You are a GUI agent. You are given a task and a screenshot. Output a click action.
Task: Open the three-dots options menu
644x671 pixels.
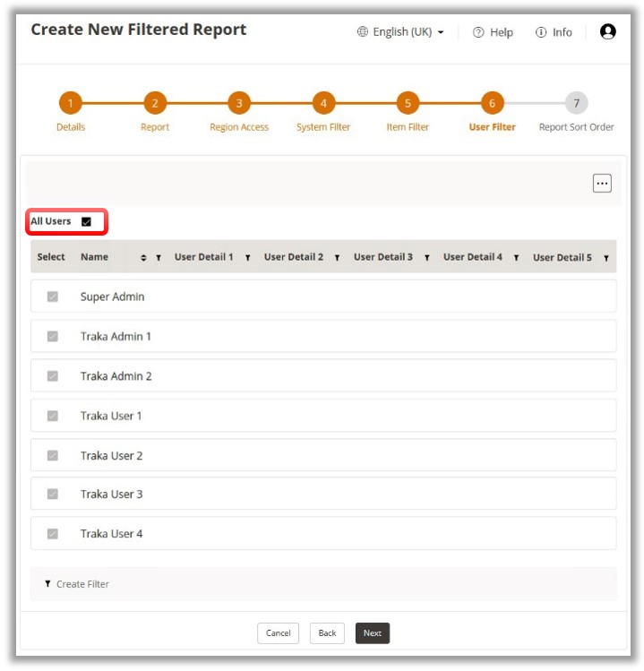coord(602,183)
